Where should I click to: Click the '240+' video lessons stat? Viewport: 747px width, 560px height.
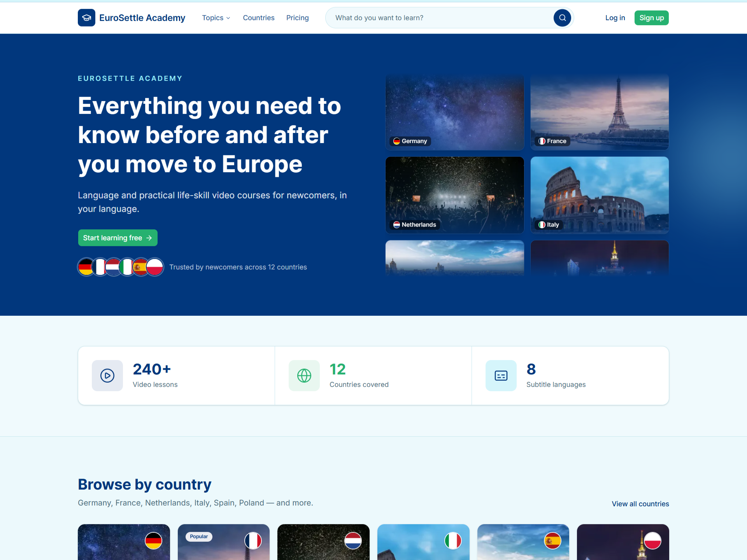coord(152,369)
